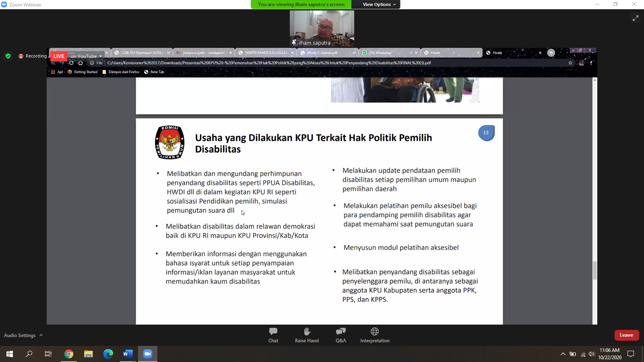
Task: Open Task View on the taskbar
Action: pyautogui.click(x=48, y=354)
